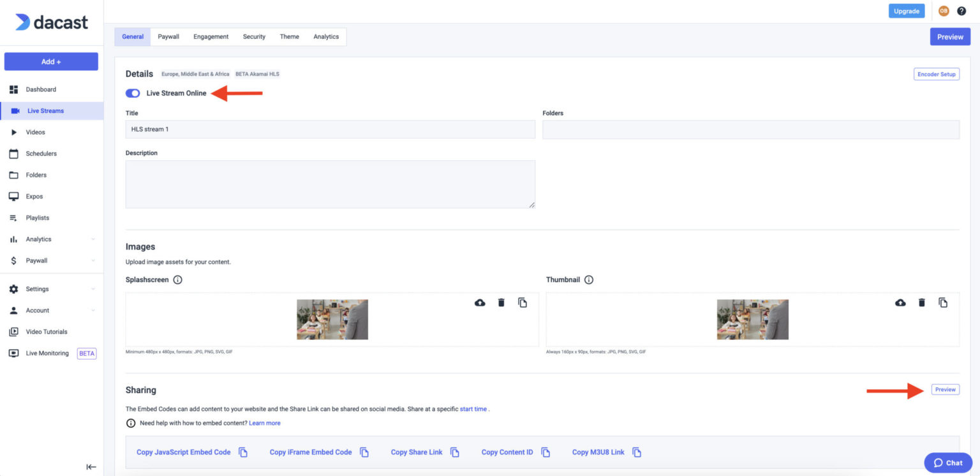Screen dimensions: 980x476
Task: Click inside the Title input field
Action: pyautogui.click(x=329, y=129)
